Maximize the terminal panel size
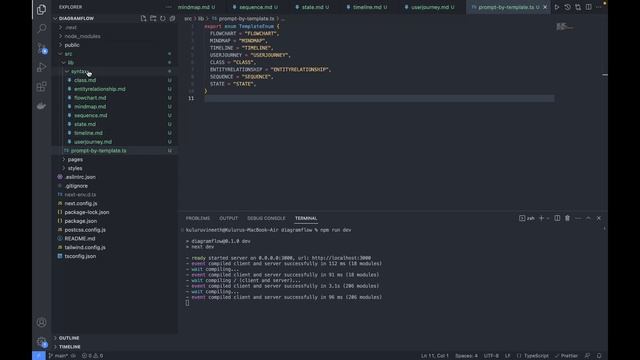640x360 pixels. pos(588,218)
